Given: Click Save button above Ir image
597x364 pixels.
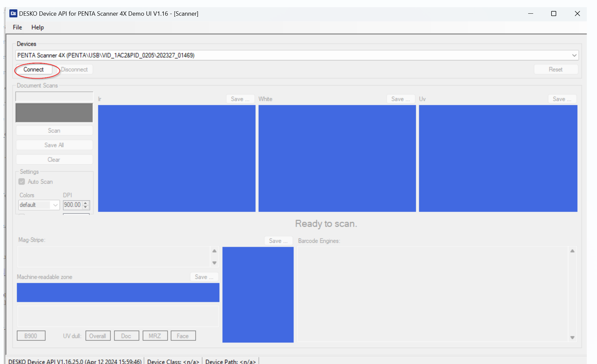Looking at the screenshot, I should [x=240, y=99].
